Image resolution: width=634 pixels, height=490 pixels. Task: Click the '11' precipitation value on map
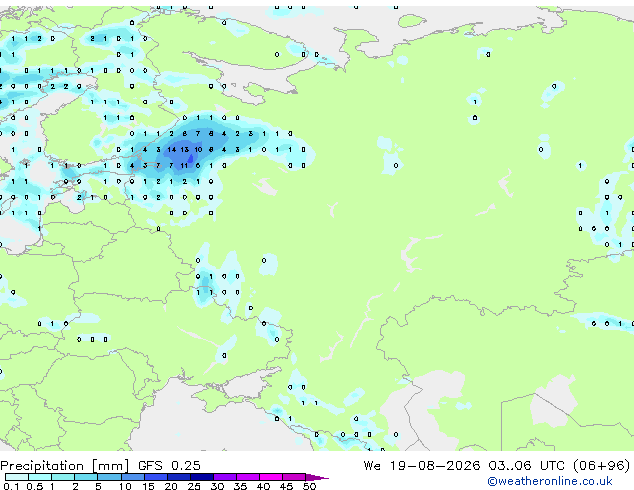pyautogui.click(x=184, y=165)
